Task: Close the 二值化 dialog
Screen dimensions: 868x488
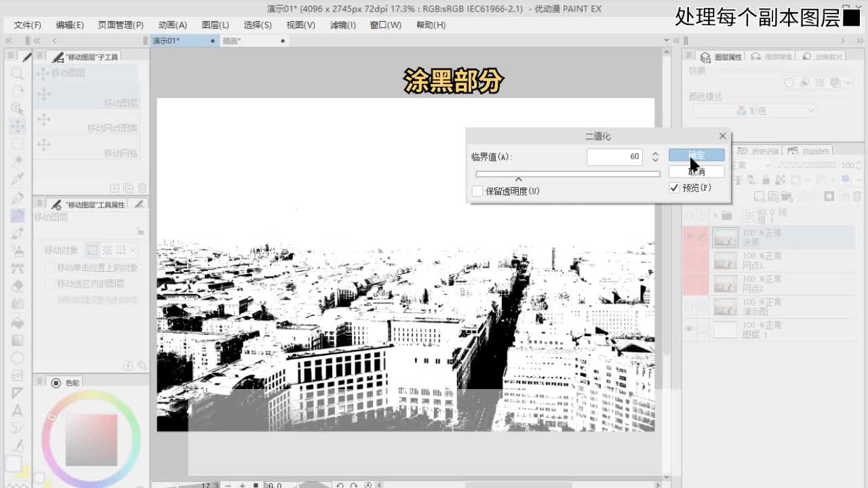Action: click(722, 136)
